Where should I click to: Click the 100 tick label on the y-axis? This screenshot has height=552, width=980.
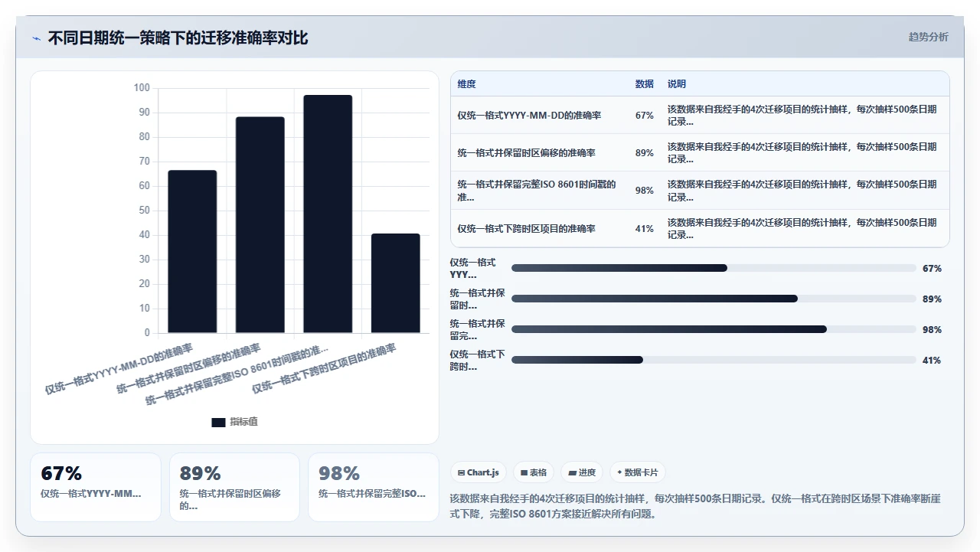click(142, 88)
